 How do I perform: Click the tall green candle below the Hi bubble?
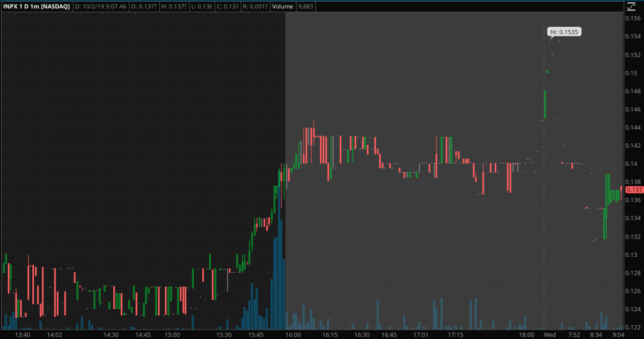coord(545,104)
